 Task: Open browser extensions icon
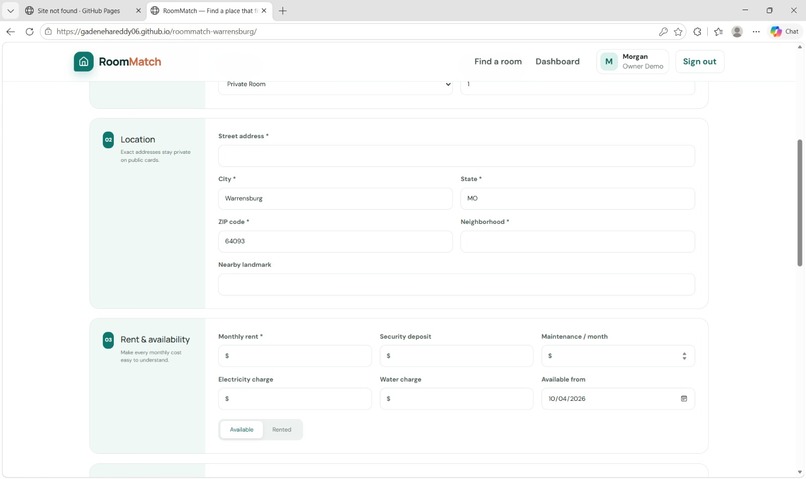point(697,31)
